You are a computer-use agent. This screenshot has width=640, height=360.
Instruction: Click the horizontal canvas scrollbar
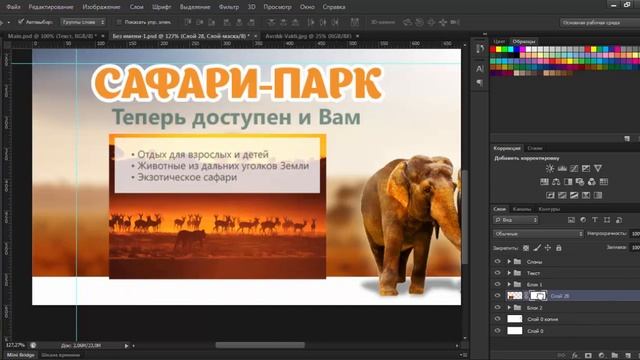(260, 345)
